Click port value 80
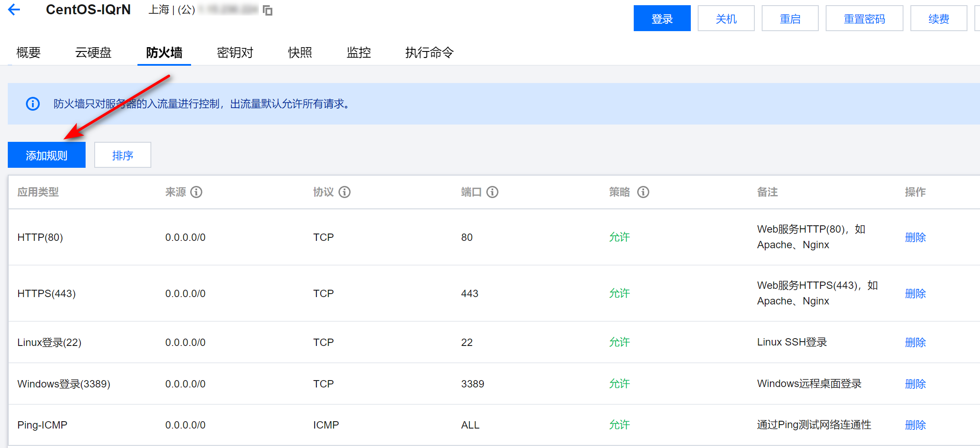980x448 pixels. click(467, 237)
